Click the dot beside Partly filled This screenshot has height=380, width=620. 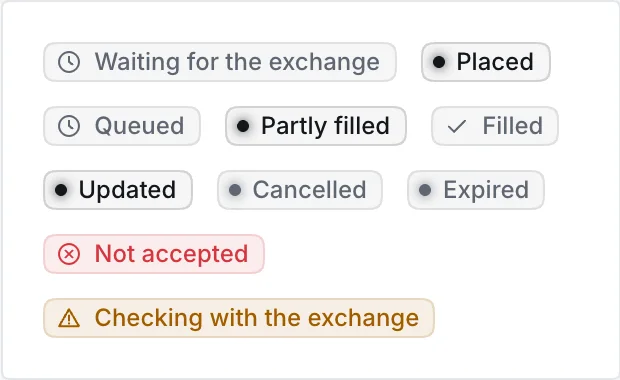pyautogui.click(x=243, y=126)
